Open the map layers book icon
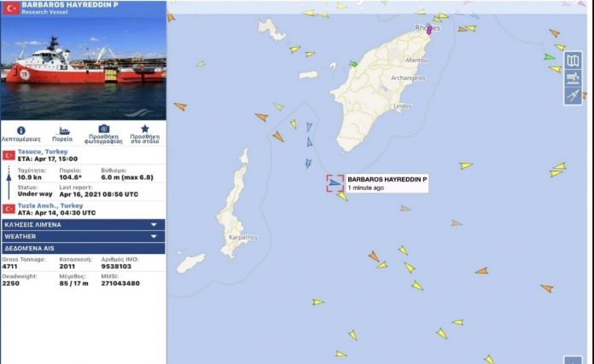 pyautogui.click(x=574, y=61)
